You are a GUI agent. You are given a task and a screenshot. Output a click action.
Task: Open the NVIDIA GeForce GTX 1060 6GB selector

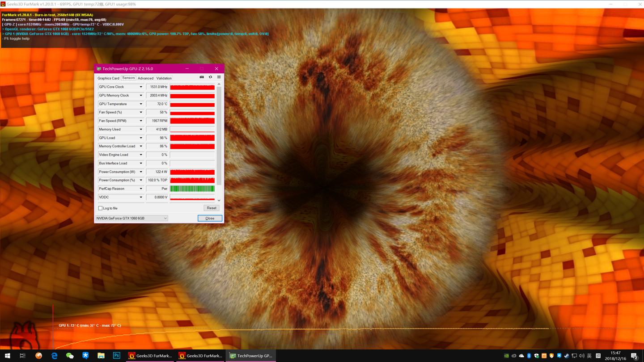(x=131, y=219)
